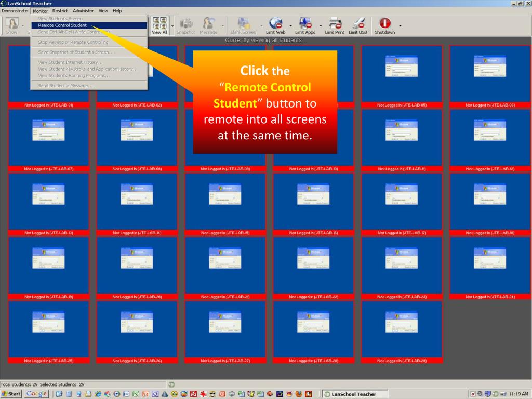Click Firefox icon in quick launch

(x=299, y=394)
